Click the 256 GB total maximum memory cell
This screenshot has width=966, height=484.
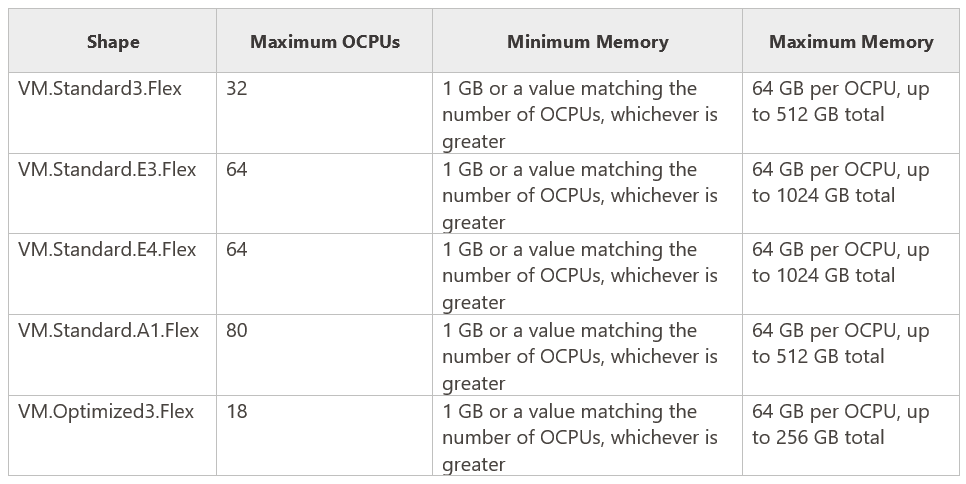840,425
